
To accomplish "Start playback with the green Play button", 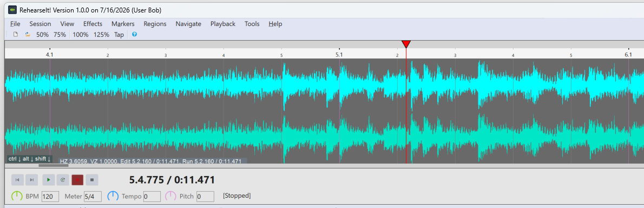I will tap(49, 180).
